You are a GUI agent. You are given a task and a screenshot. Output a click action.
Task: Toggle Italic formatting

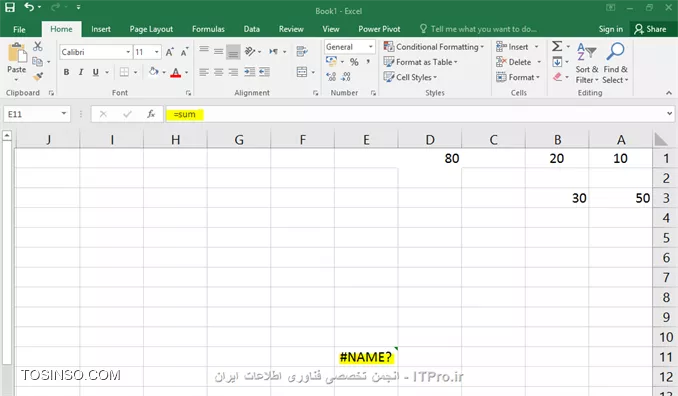click(81, 72)
